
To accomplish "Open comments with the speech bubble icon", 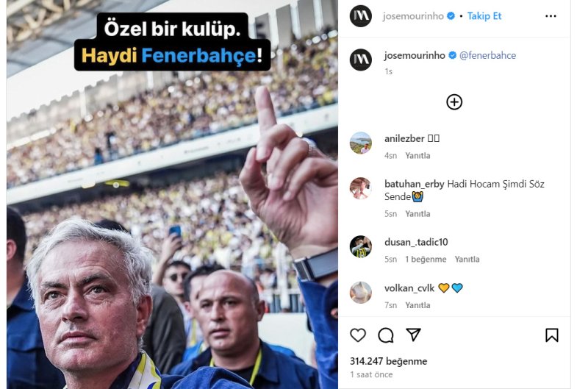I will click(x=385, y=335).
